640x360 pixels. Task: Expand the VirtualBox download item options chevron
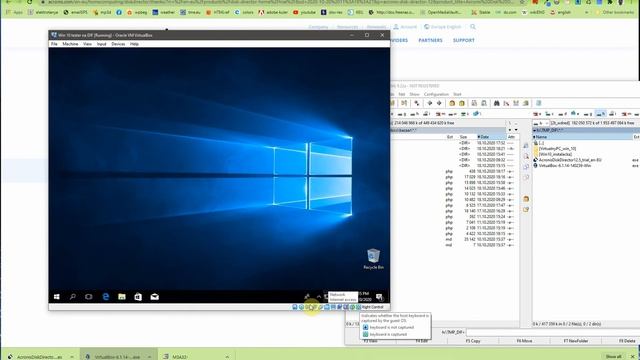149,356
